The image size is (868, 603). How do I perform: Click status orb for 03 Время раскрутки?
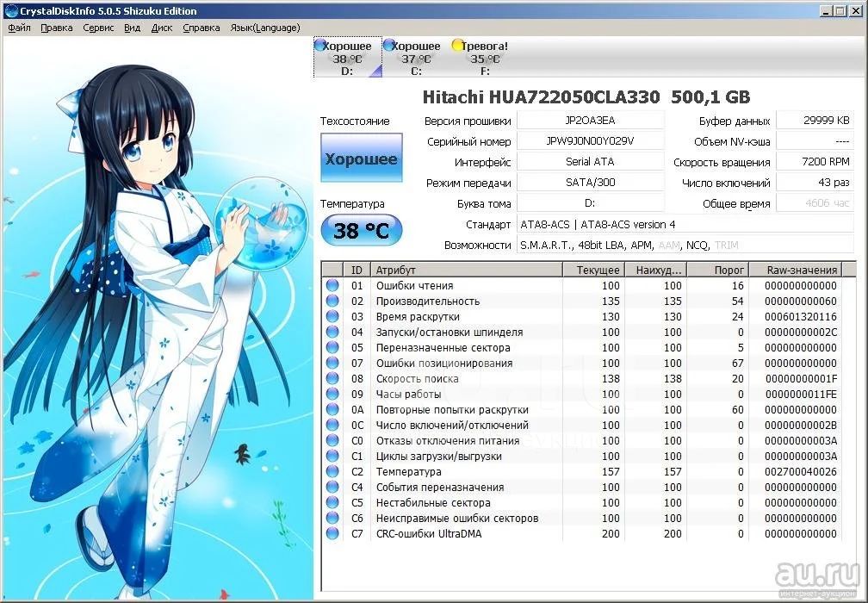click(x=332, y=316)
